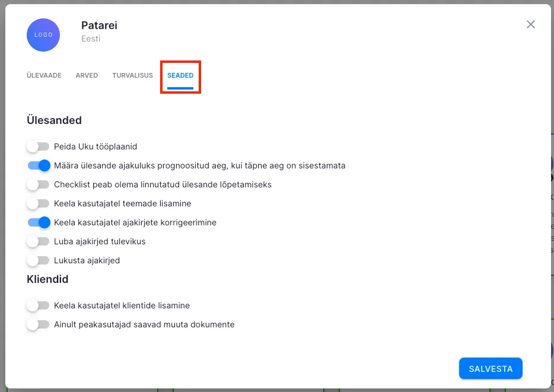Click the Eesti country label
The image size is (554, 392).
pos(91,39)
